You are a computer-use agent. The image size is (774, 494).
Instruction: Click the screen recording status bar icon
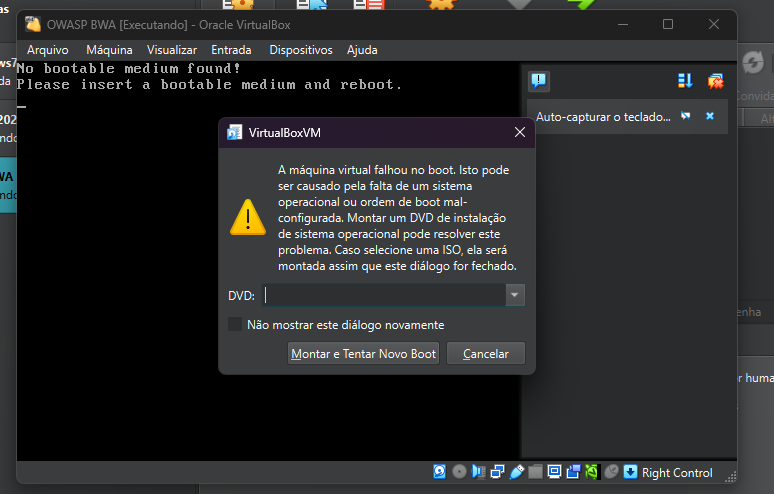(x=574, y=472)
